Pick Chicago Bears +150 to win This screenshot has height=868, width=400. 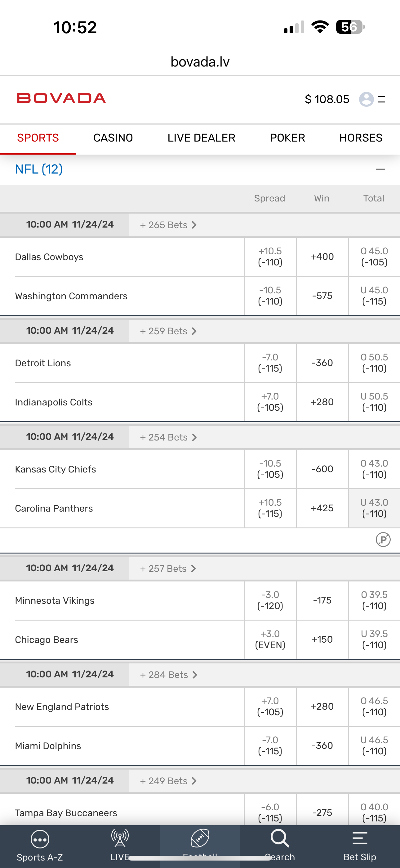322,639
